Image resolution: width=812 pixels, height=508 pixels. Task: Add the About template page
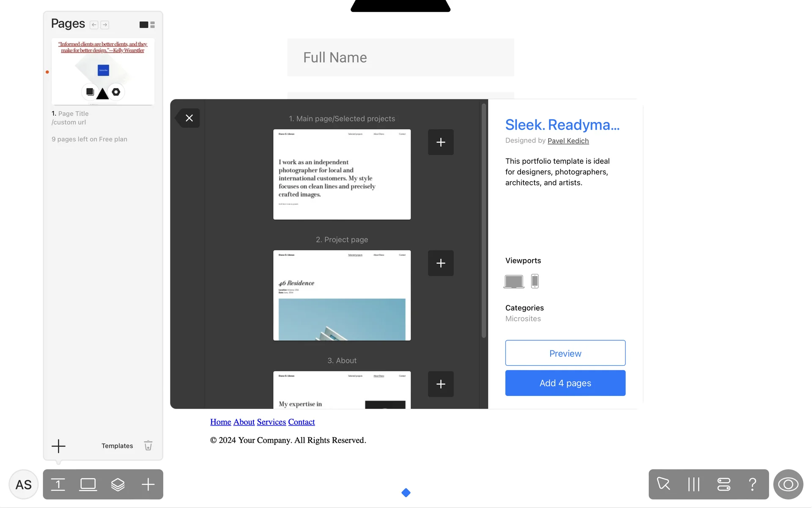click(440, 384)
